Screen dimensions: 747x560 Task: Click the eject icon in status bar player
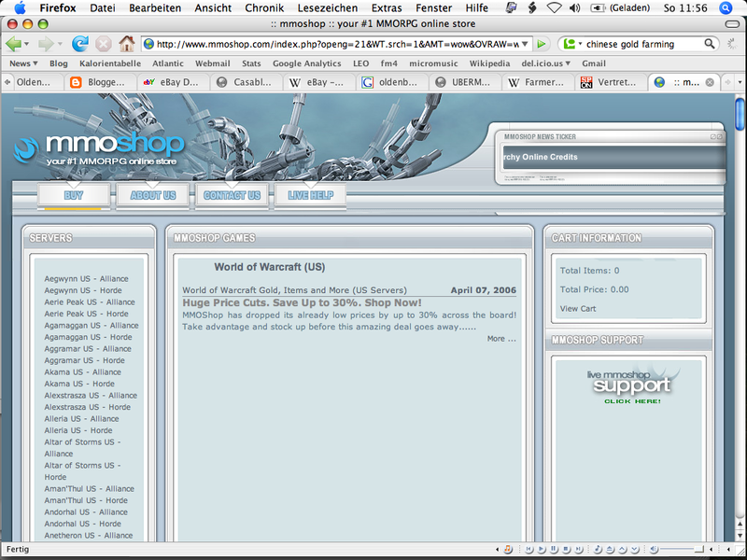(611, 550)
